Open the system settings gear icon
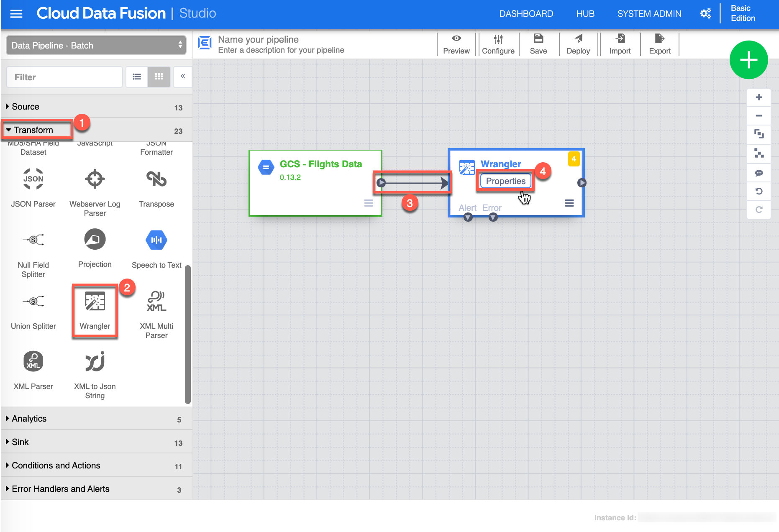This screenshot has width=779, height=532. coord(705,14)
